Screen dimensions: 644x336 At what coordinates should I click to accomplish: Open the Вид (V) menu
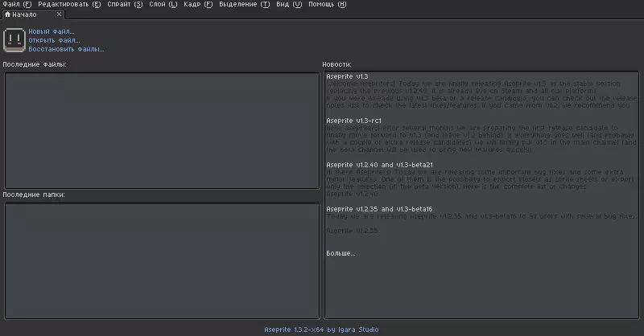(x=289, y=4)
